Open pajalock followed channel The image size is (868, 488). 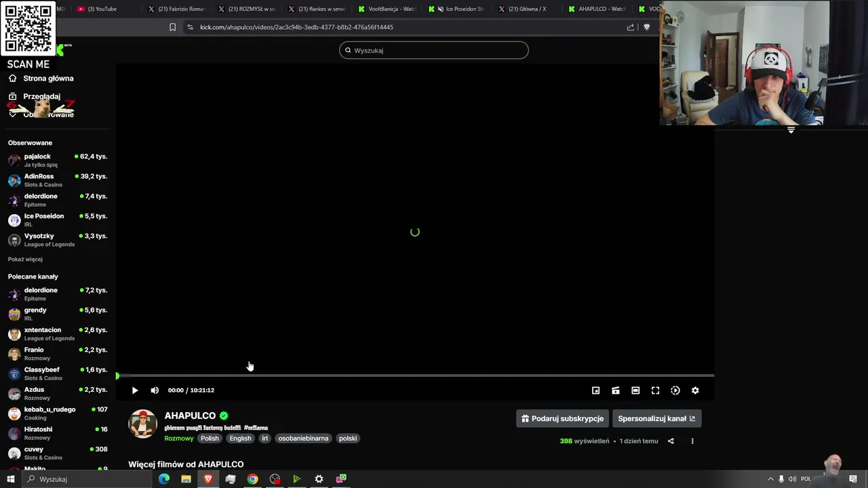[58, 160]
